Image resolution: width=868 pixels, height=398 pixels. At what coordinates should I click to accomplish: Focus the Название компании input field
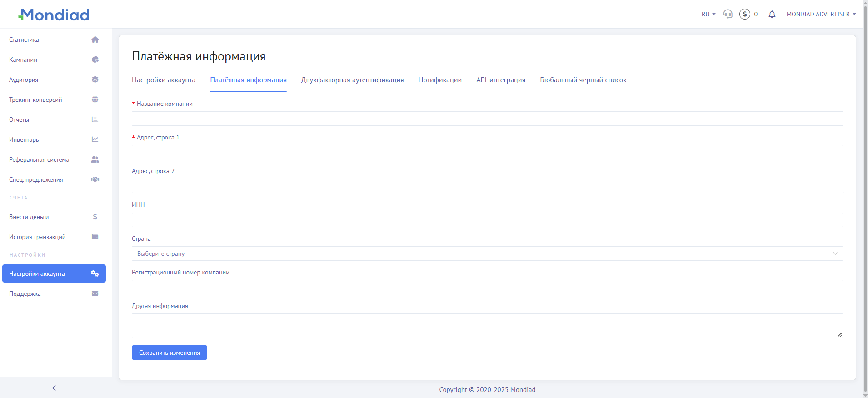click(x=487, y=119)
